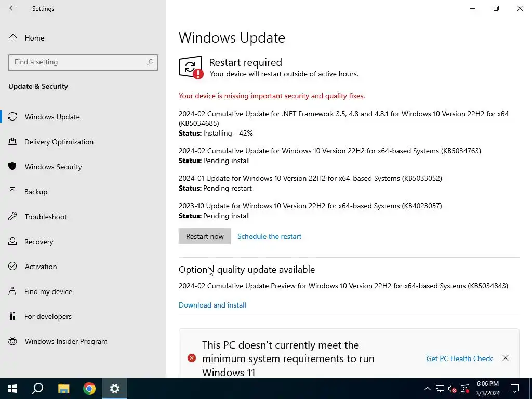This screenshot has height=399, width=532.
Task: Open For developers tools icon
Action: 12,316
